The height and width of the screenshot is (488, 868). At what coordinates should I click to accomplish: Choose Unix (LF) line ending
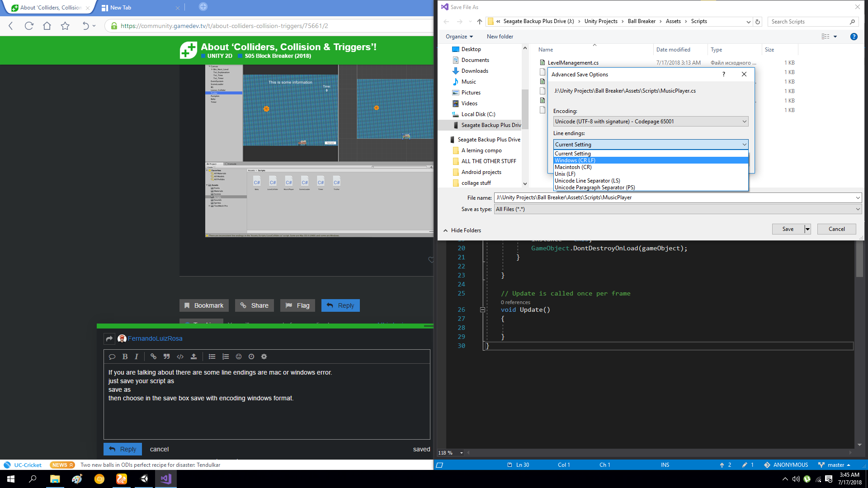tap(651, 174)
